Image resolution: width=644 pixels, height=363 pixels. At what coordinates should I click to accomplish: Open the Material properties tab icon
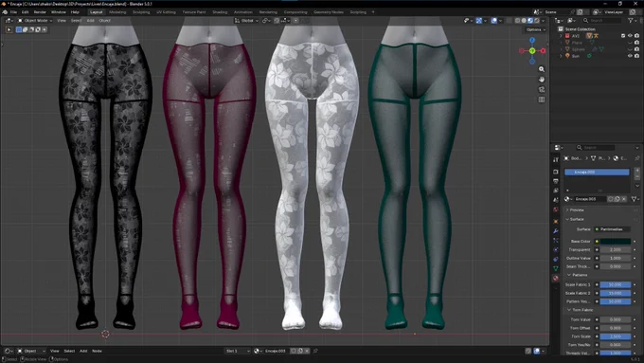(x=556, y=278)
